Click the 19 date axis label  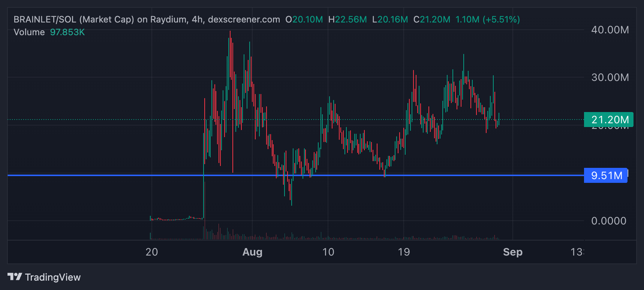point(404,252)
